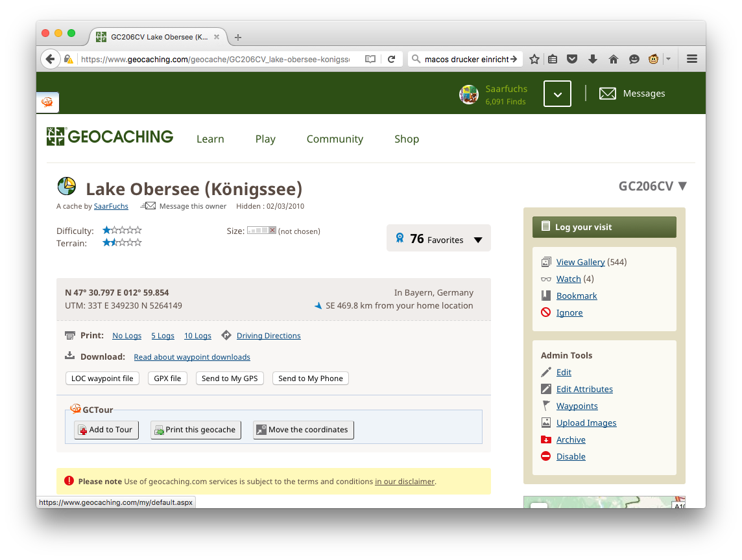Click the red Archive icon
The width and height of the screenshot is (742, 560).
pos(546,439)
